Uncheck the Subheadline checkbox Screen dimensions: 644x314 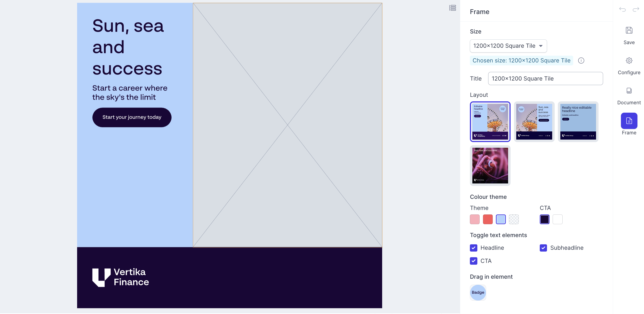tap(543, 248)
